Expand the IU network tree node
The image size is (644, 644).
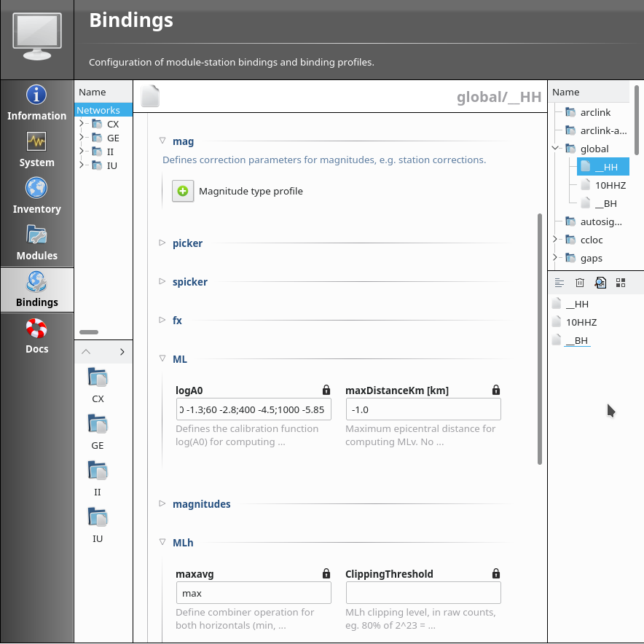coord(82,165)
